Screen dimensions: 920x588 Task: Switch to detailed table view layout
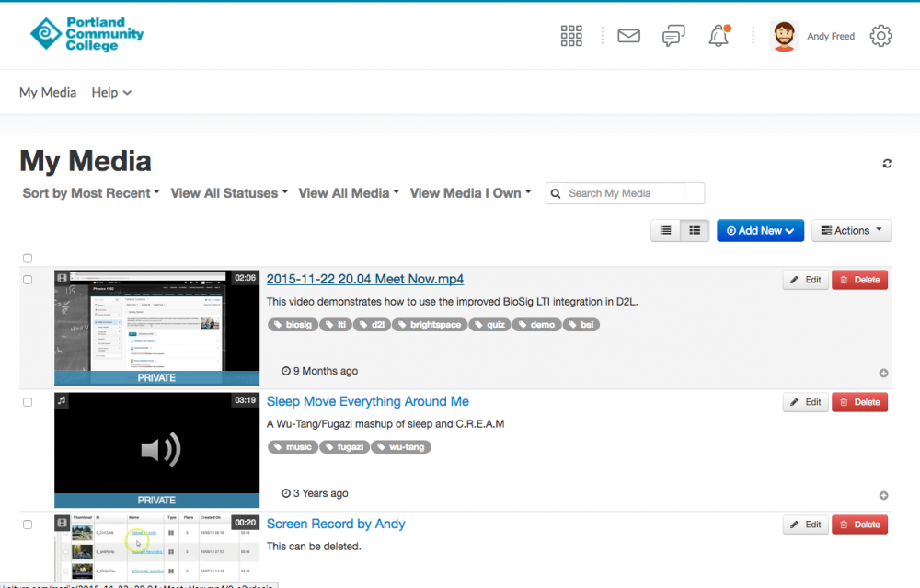[695, 230]
